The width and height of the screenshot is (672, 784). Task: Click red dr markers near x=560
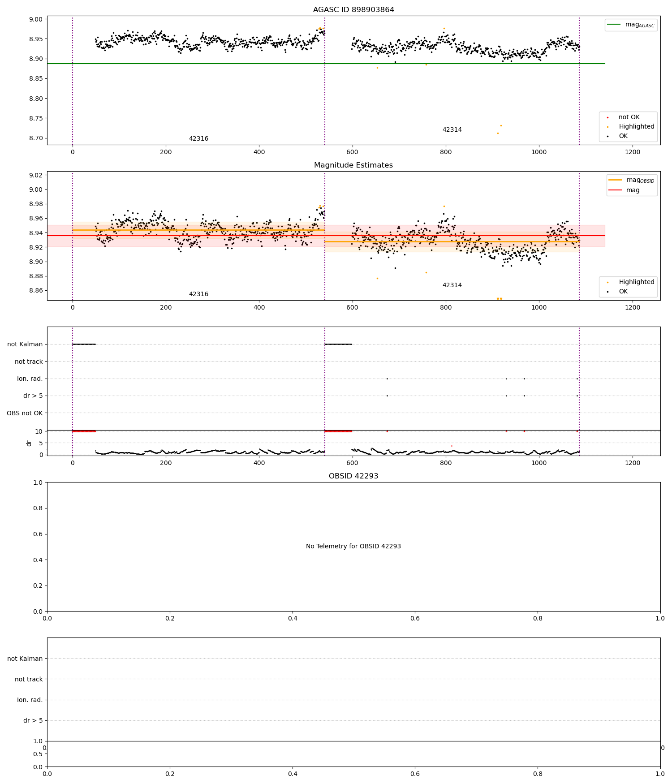(x=338, y=431)
